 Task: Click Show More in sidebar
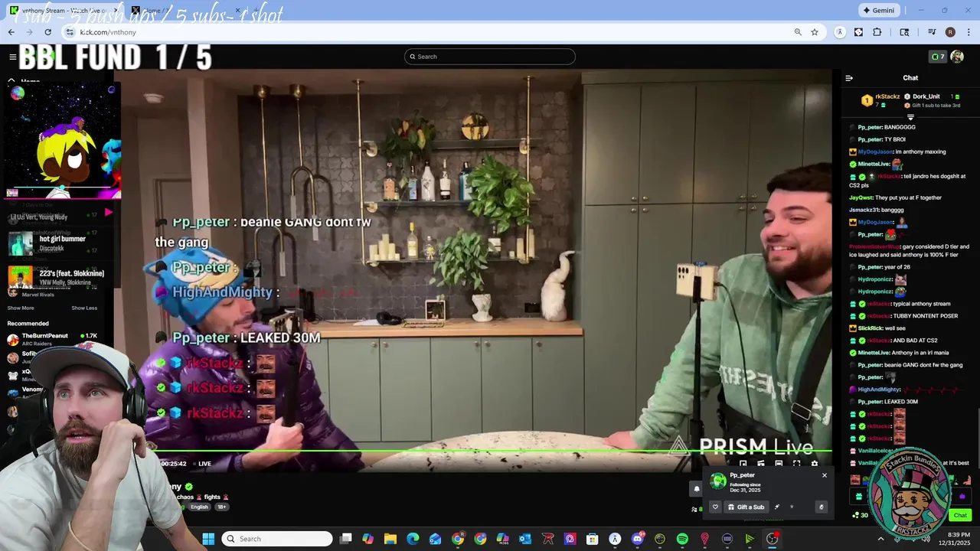pos(21,308)
